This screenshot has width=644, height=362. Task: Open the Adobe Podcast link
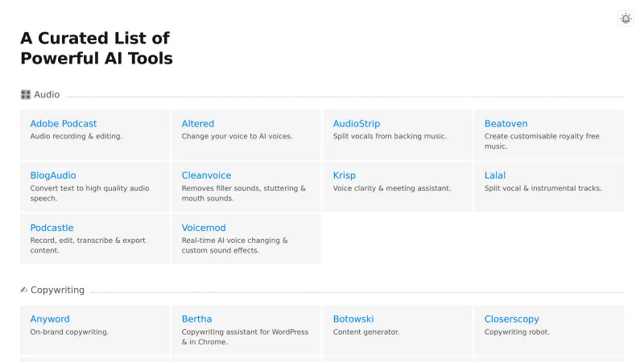[64, 124]
